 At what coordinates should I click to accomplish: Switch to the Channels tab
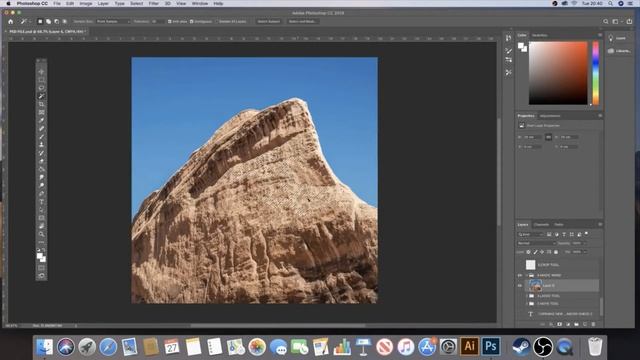(541, 224)
